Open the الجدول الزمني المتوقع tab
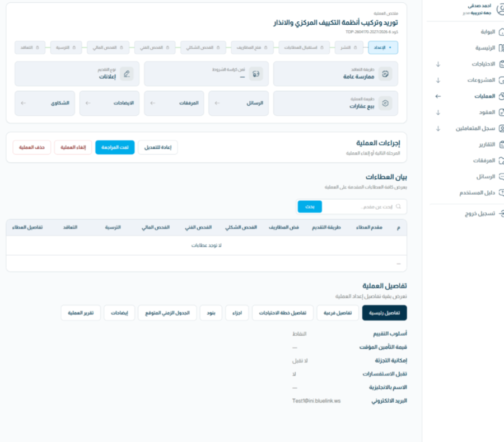 pos(167,313)
